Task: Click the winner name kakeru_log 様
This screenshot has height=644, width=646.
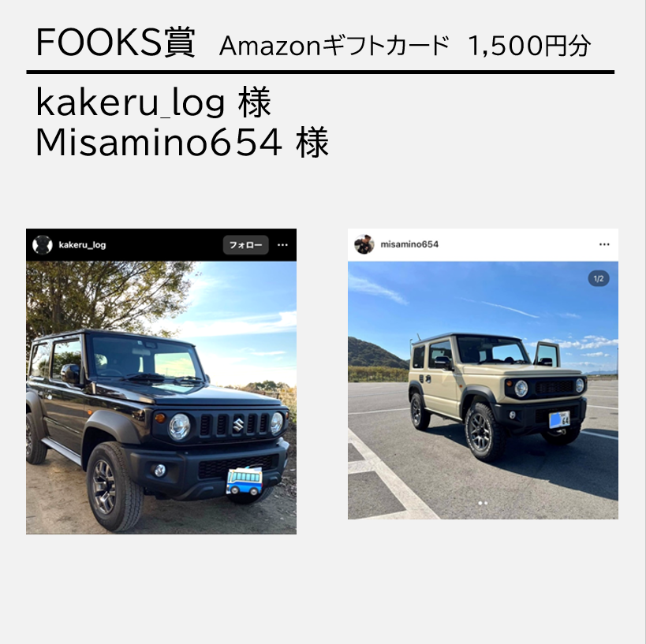Action: click(153, 102)
